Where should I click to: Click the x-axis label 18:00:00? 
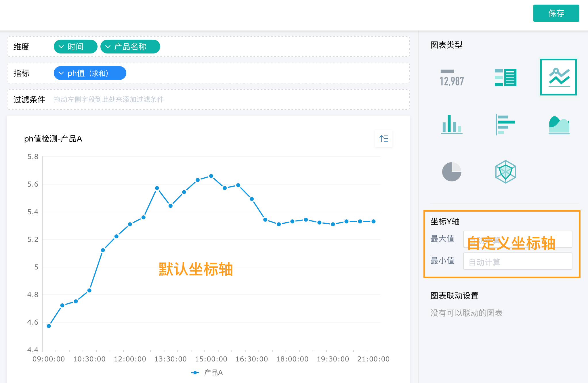[292, 359]
